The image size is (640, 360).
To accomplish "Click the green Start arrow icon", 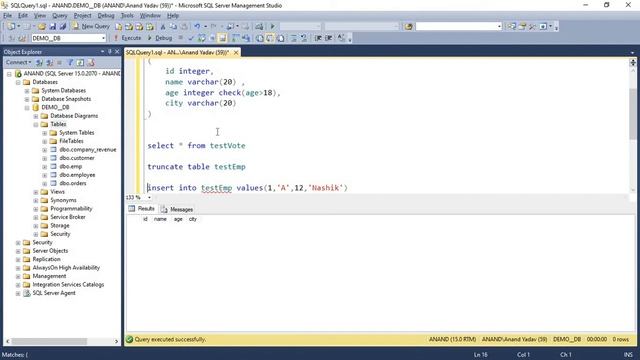I will (x=272, y=27).
